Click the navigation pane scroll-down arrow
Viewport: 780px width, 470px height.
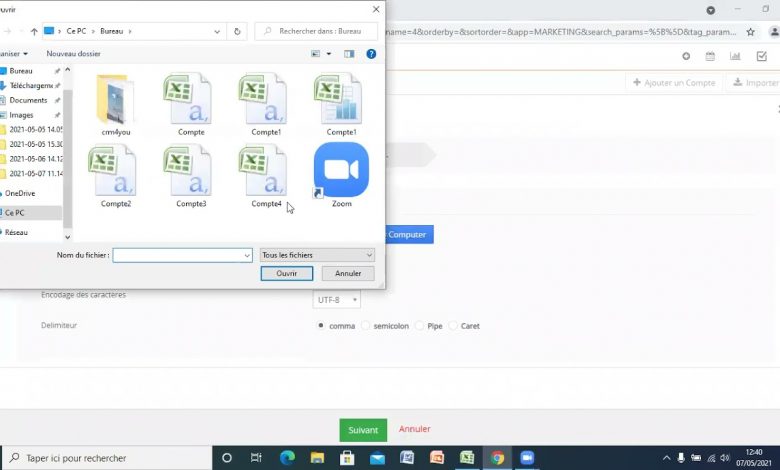[68, 237]
